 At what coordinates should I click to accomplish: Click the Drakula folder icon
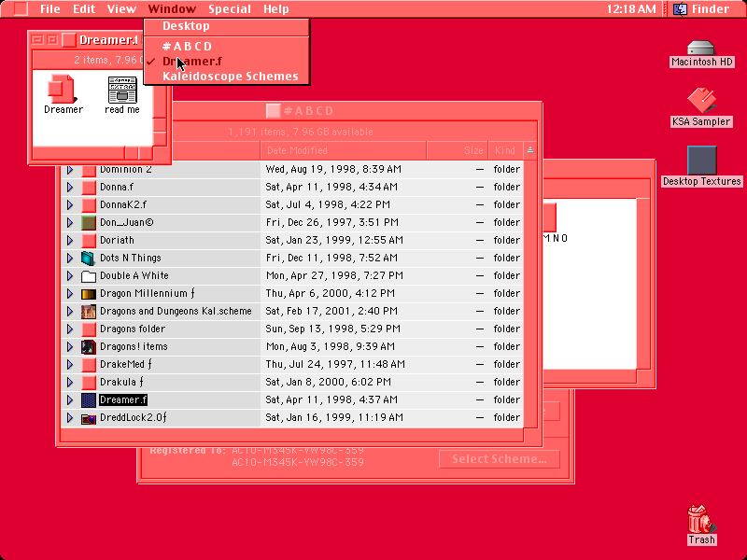point(89,383)
